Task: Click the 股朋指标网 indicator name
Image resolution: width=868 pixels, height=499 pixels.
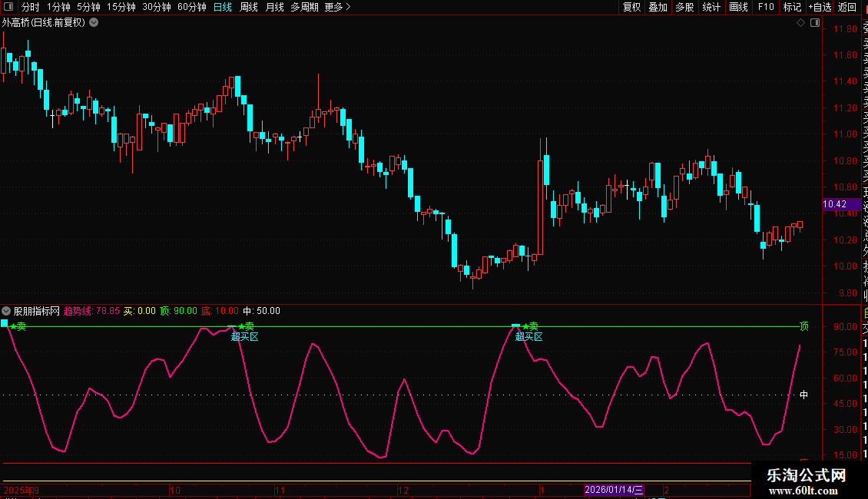Action: [x=37, y=311]
